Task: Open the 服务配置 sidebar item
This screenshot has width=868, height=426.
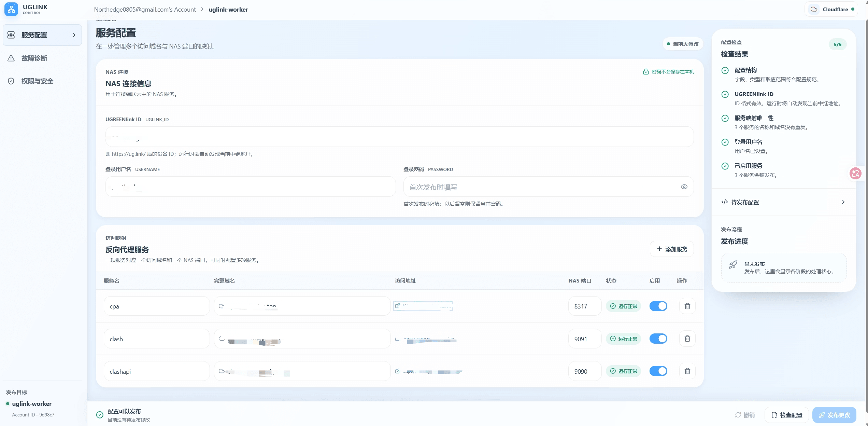Action: click(x=42, y=35)
